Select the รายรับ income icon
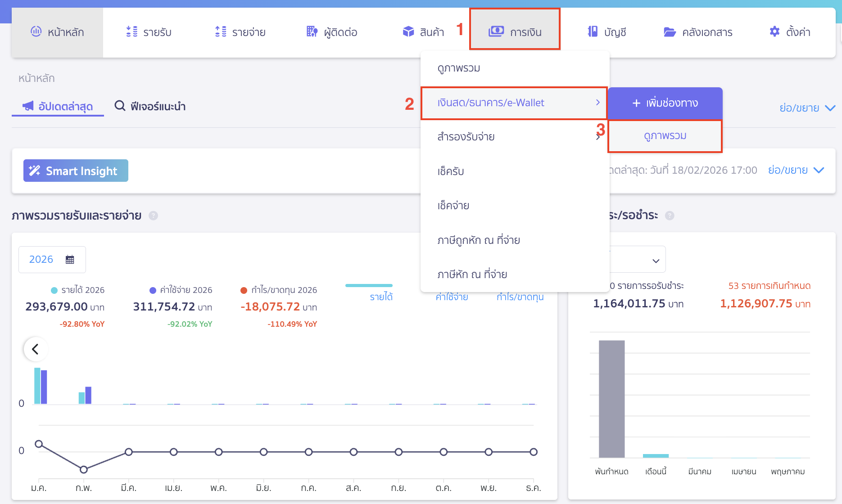 click(131, 31)
